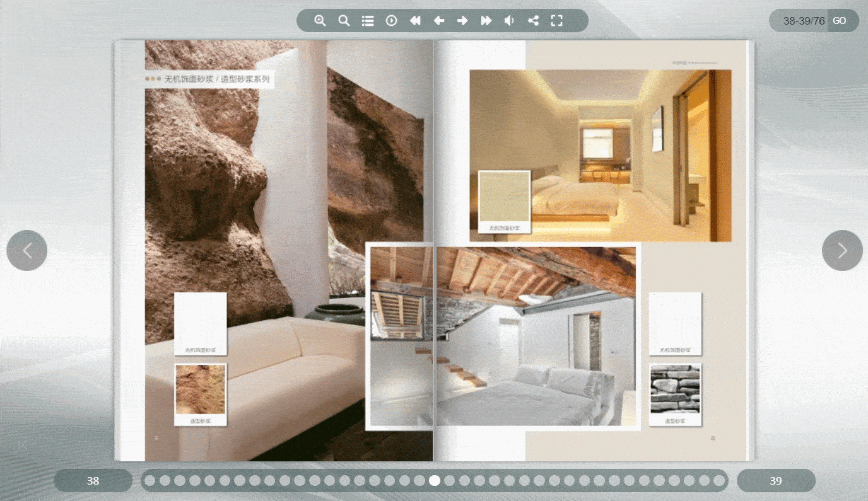Click the yellow-lit bedroom photo
The height and width of the screenshot is (501, 868).
point(601,155)
